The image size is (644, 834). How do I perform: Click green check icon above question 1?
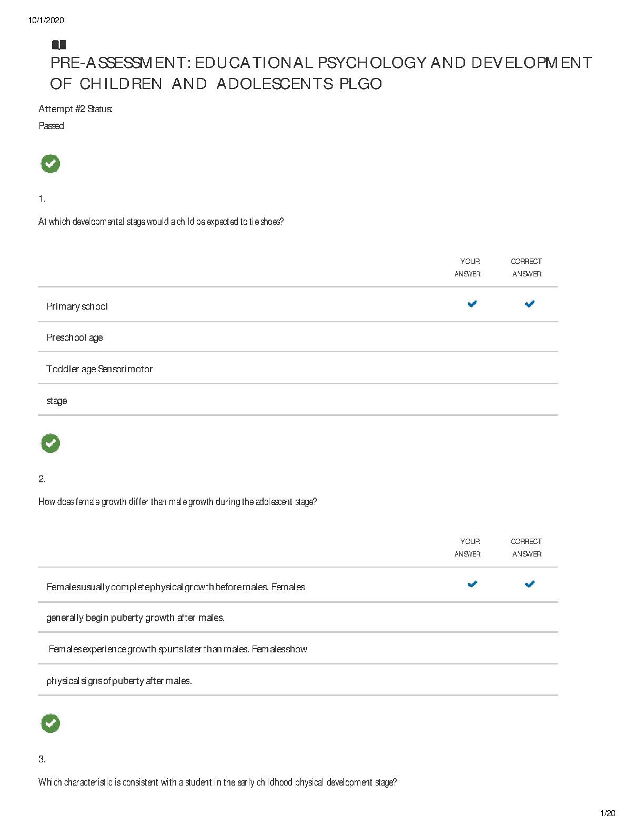51,164
